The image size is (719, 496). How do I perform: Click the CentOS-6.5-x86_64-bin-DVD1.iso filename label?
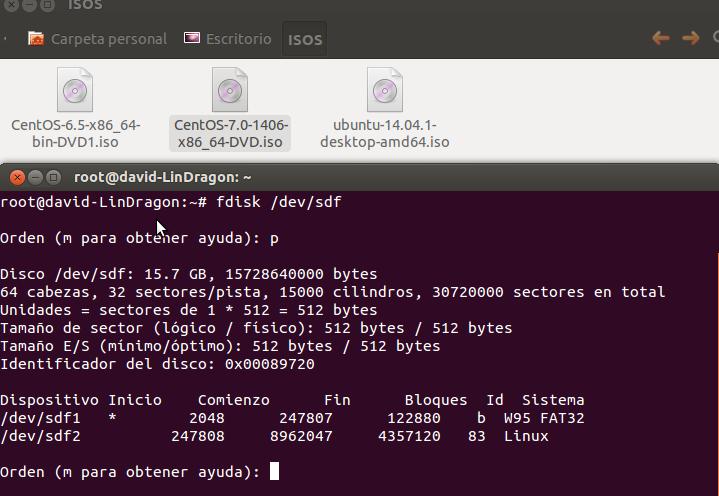(x=75, y=133)
